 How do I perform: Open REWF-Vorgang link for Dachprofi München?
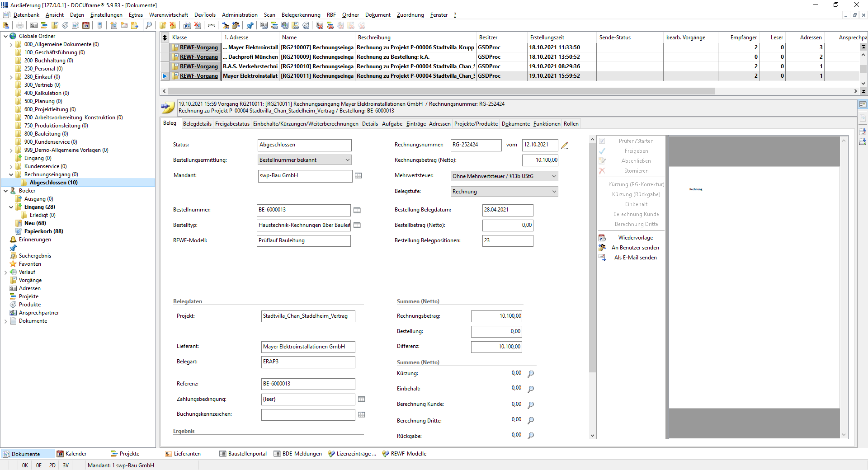pyautogui.click(x=199, y=57)
